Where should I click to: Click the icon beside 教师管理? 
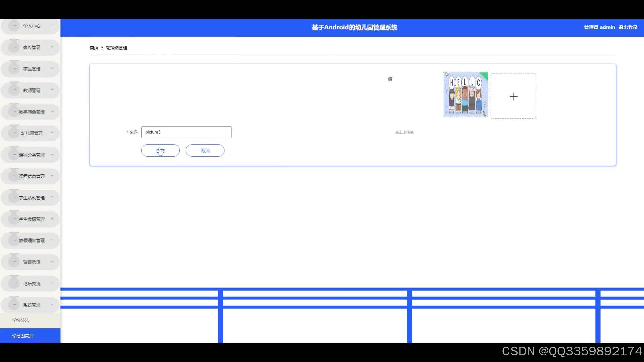point(14,89)
